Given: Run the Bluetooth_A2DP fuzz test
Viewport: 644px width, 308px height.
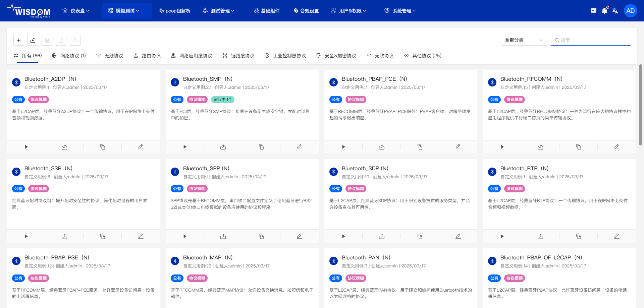Looking at the screenshot, I should tap(26, 147).
